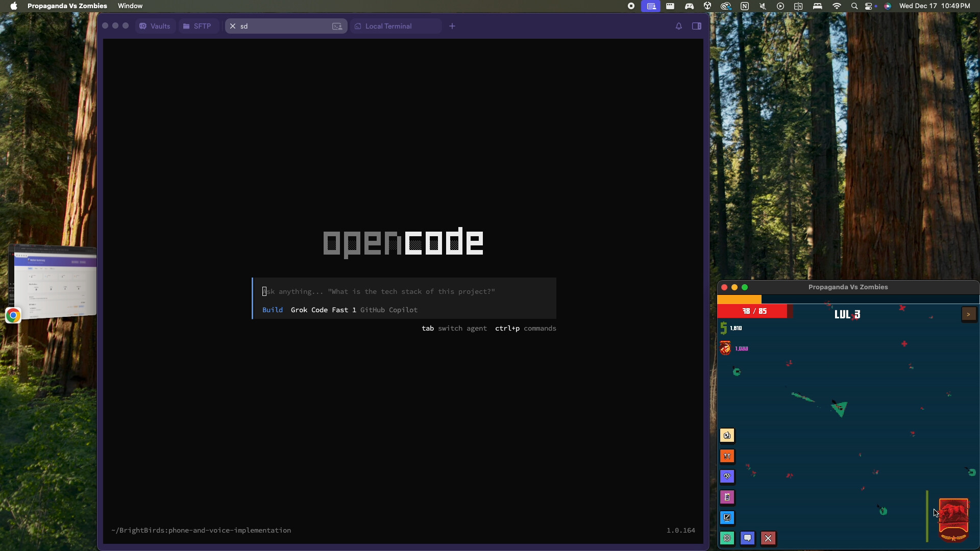Focus the Ask anything input field
Viewport: 980px width, 551px height.
pyautogui.click(x=403, y=291)
